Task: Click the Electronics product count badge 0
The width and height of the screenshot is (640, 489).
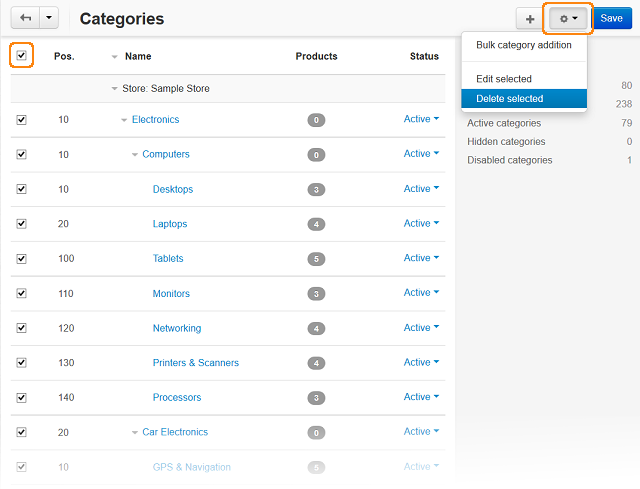Action: 316,120
